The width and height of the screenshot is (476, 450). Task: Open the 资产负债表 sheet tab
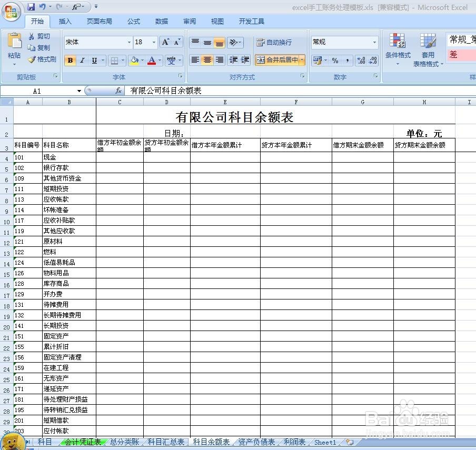tap(257, 442)
